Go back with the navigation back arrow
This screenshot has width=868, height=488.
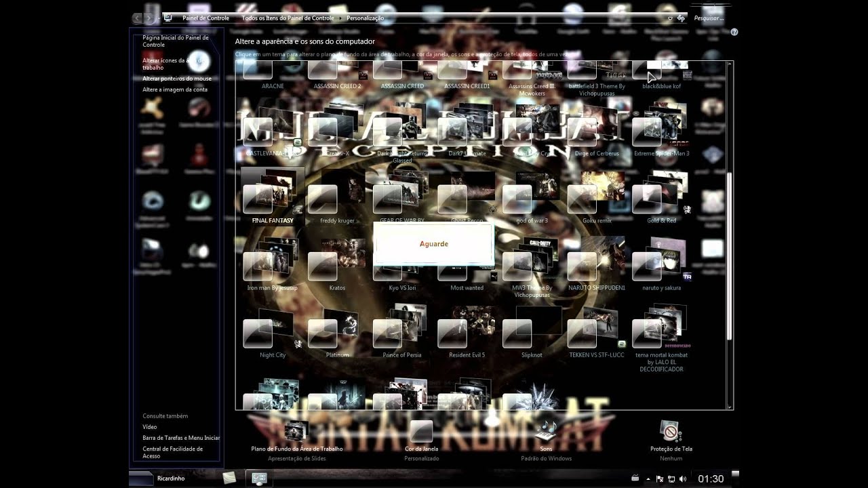(138, 18)
